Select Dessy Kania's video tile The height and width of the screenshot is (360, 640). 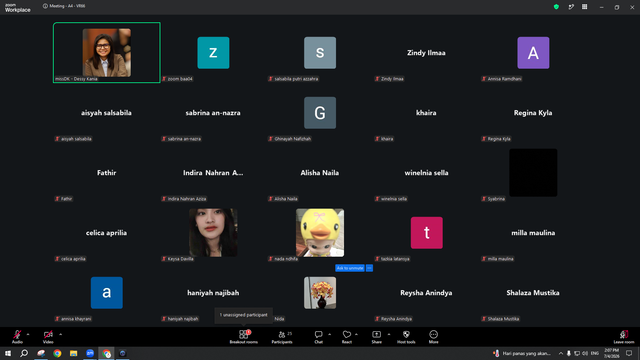click(x=107, y=53)
